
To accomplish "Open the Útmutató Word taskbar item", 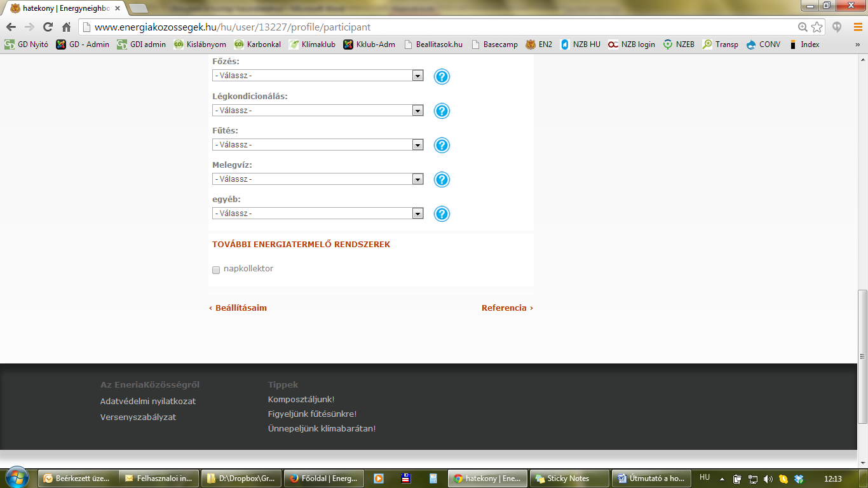I will 651,478.
